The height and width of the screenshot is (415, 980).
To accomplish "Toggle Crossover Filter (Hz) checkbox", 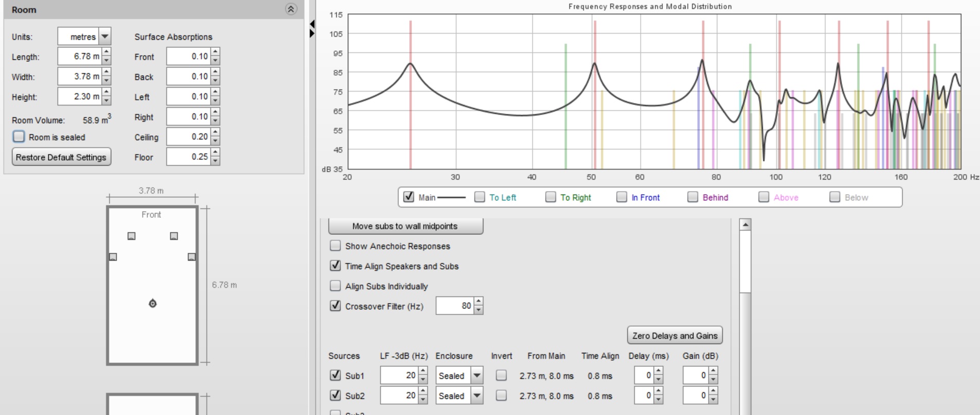I will (335, 306).
